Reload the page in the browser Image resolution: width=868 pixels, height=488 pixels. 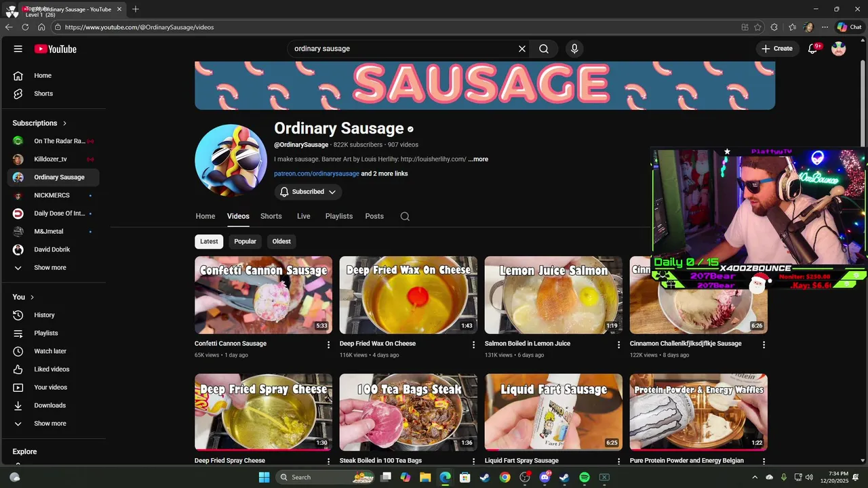(25, 27)
